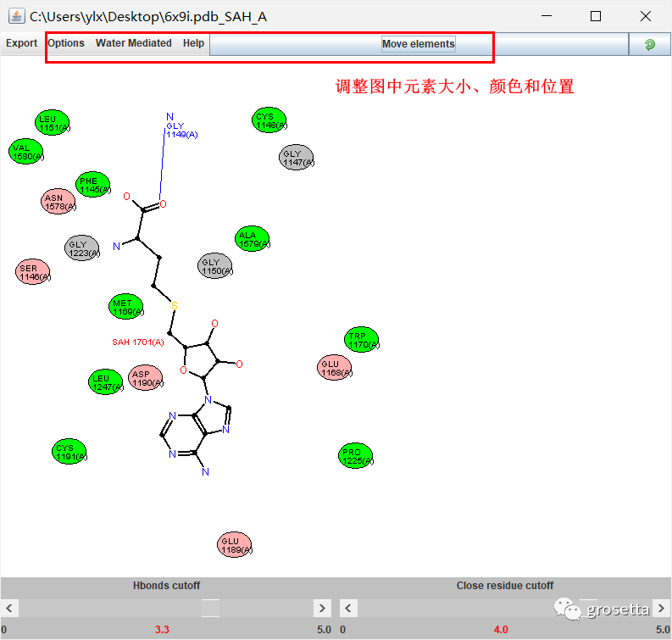Screen dimensions: 672x640
Task: Select the GLU 1189(A) residue node
Action: 235,545
